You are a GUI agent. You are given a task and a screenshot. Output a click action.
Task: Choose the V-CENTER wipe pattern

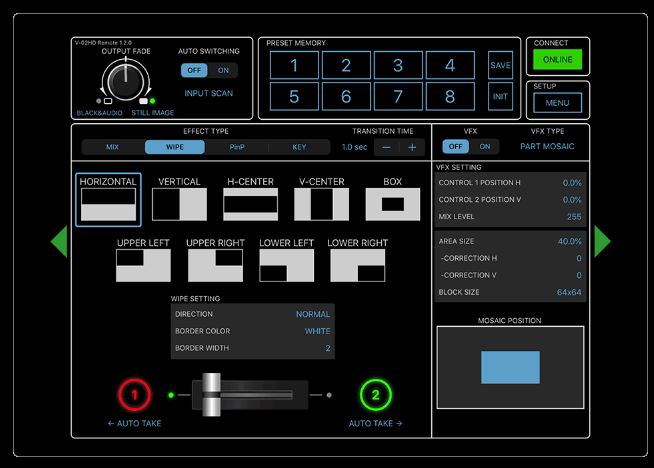click(x=322, y=199)
